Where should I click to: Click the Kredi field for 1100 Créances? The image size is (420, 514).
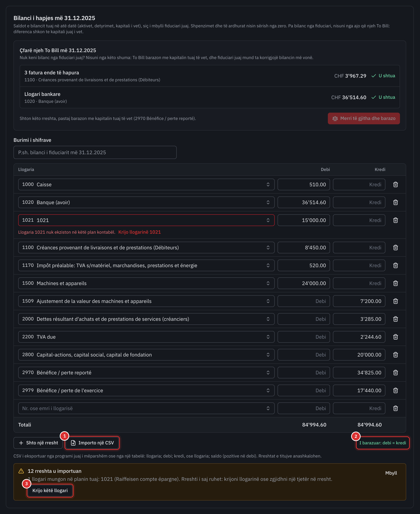point(359,248)
